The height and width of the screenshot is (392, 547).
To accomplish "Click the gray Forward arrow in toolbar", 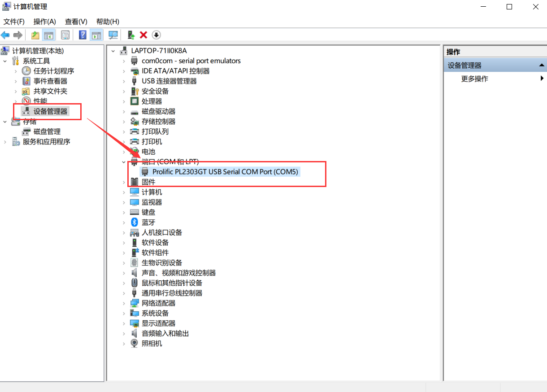I will [18, 35].
